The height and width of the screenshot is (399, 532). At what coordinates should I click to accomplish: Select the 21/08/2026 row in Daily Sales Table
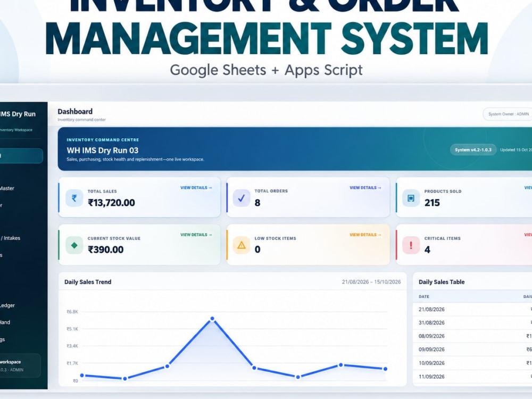click(x=472, y=310)
